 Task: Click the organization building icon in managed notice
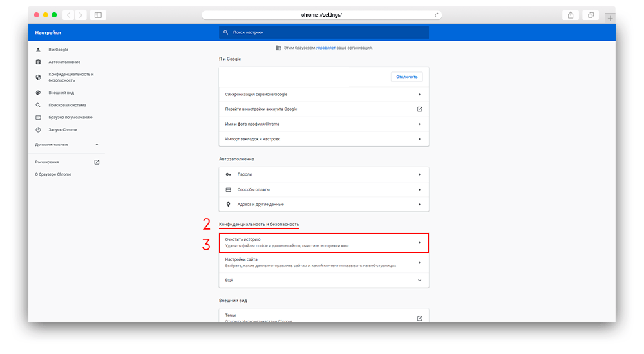(278, 48)
